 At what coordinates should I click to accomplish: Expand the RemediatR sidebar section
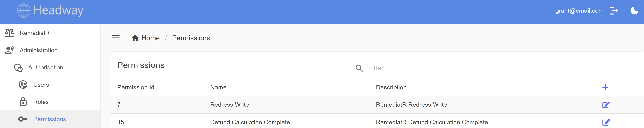[34, 33]
